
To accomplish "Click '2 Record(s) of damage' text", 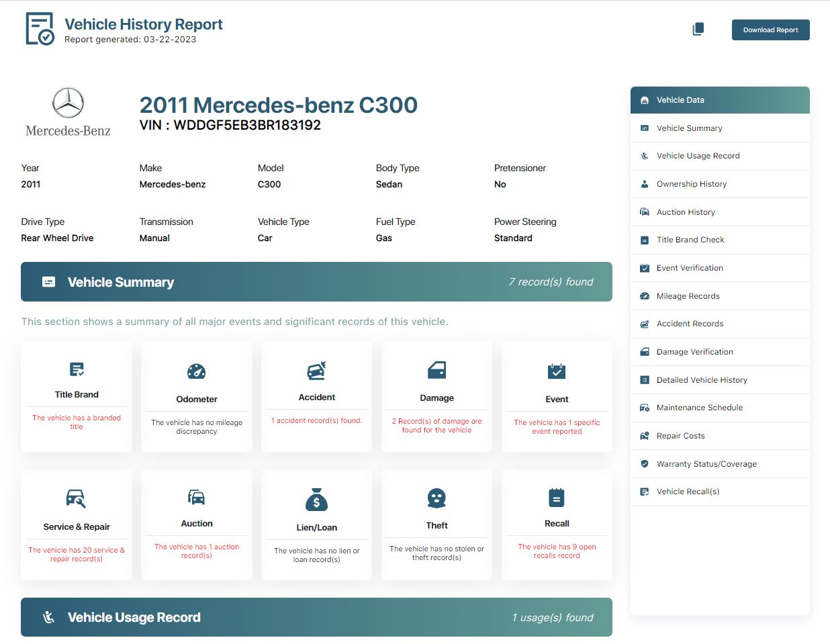I will pos(436,426).
